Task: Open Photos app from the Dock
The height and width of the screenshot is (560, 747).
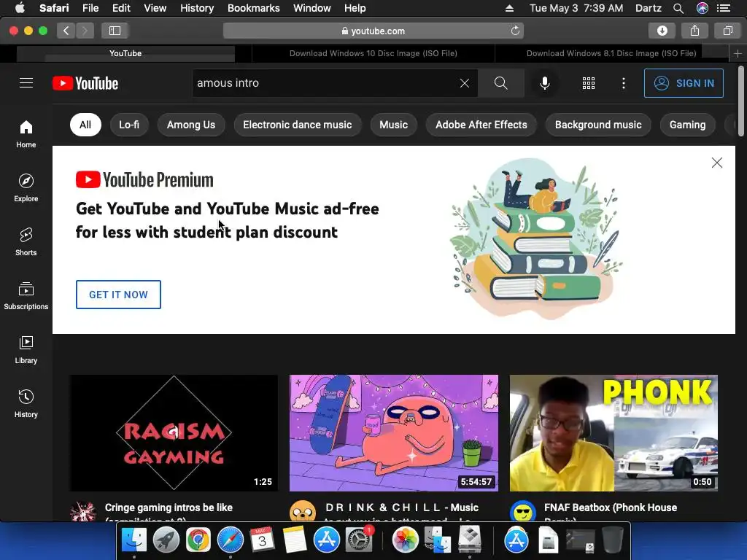Action: [405, 540]
